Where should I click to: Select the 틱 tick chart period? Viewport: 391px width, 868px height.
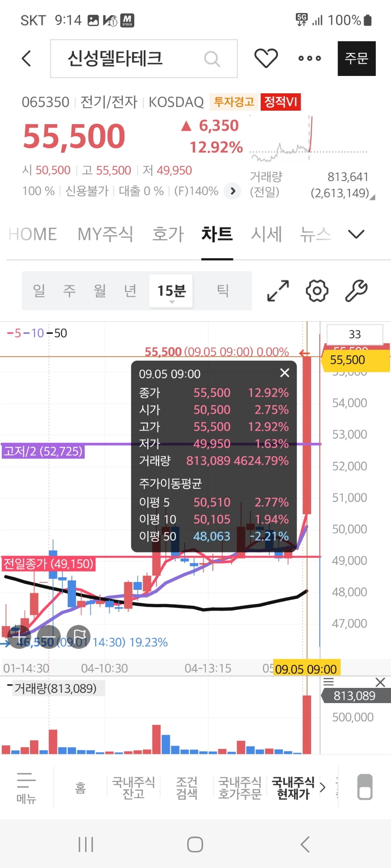pyautogui.click(x=223, y=291)
